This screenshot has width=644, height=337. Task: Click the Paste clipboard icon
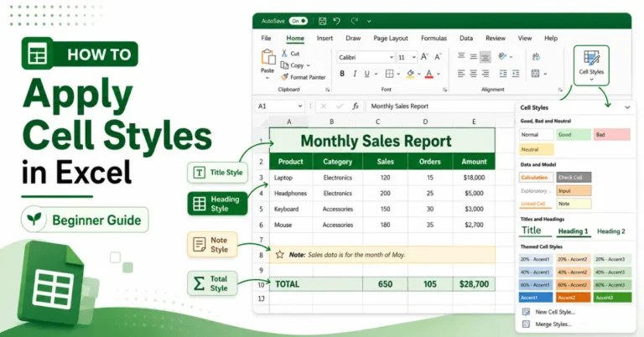[267, 58]
